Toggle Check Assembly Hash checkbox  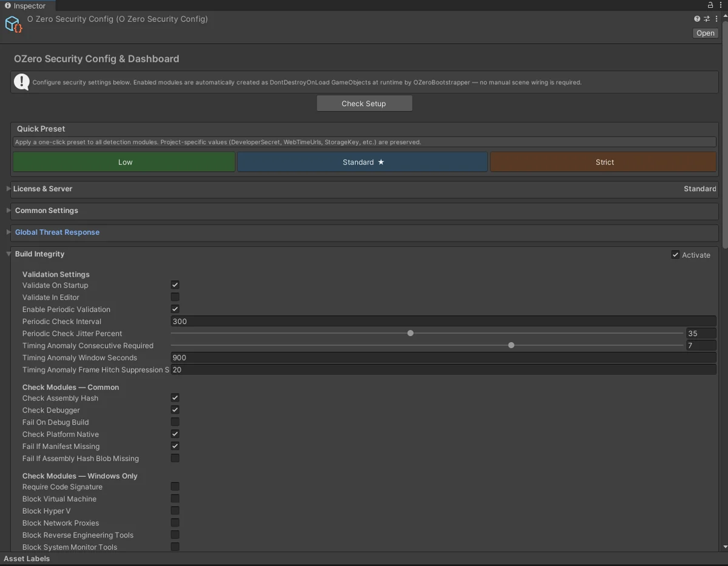pyautogui.click(x=175, y=398)
